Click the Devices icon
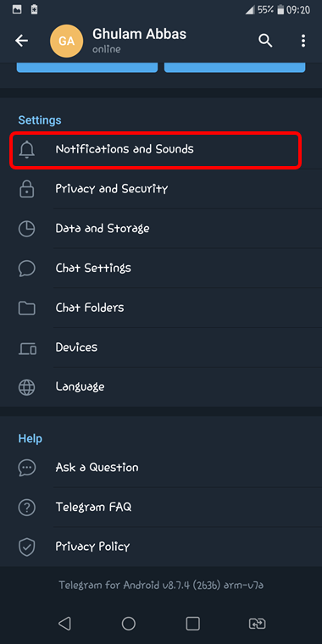This screenshot has height=644, width=322. tap(27, 348)
